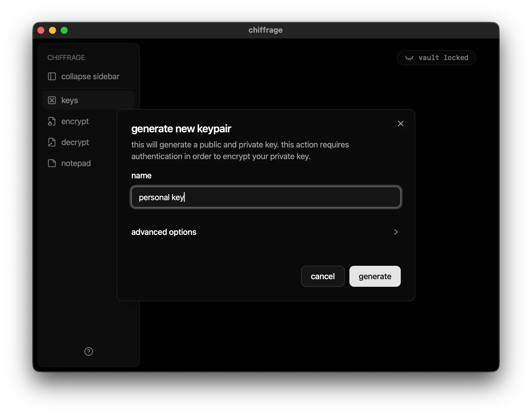The image size is (532, 415).
Task: Open the notepad page icon
Action: tap(52, 163)
